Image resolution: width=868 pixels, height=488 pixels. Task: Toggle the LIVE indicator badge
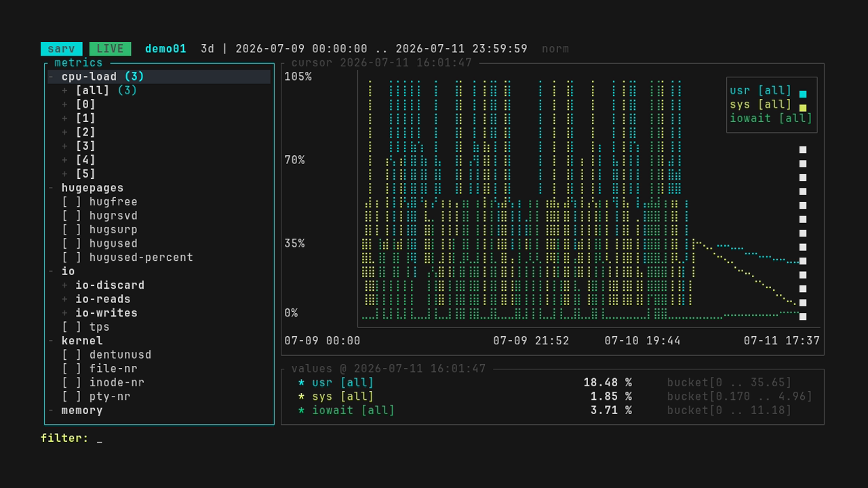(111, 49)
